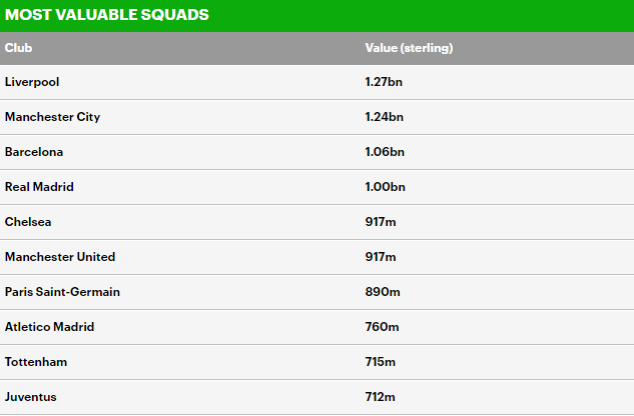Viewport: 634px width, 416px height.
Task: Click Liverpool's 1.27bn squad value
Action: point(384,82)
